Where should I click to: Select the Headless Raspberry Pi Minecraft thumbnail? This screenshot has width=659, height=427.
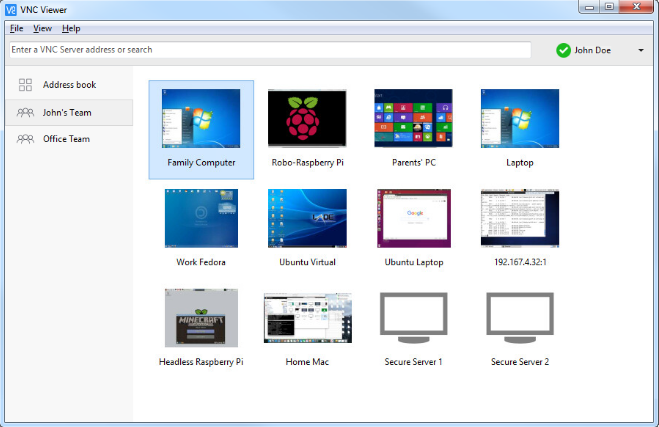[201, 318]
